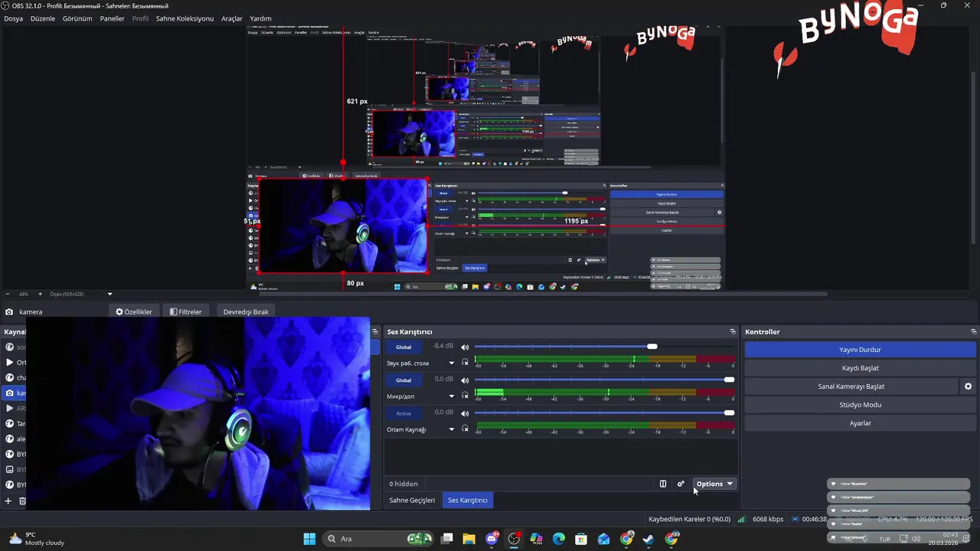The width and height of the screenshot is (980, 551).
Task: Open Filtreler for the kamera source
Action: [x=185, y=312]
